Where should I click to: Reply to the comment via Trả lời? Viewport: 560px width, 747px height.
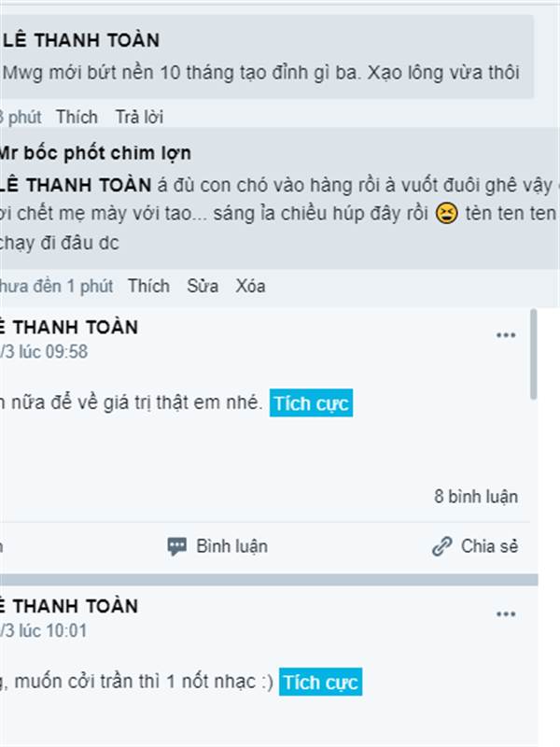[139, 117]
